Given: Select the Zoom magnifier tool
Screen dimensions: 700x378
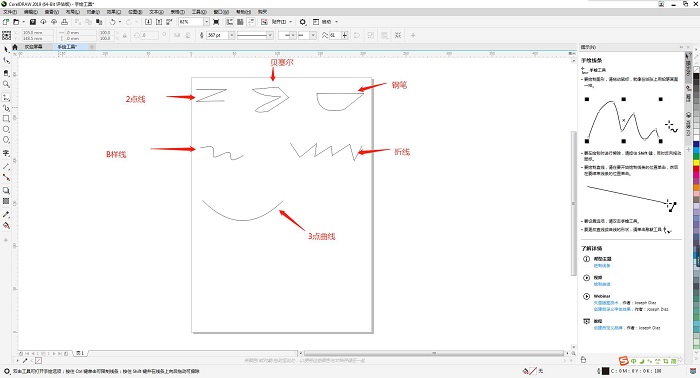Looking at the screenshot, I should point(6,84).
